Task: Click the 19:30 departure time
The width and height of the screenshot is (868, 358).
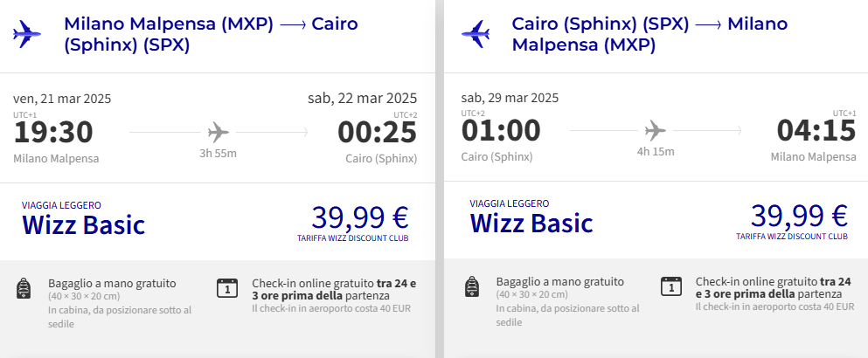Action: point(53,133)
